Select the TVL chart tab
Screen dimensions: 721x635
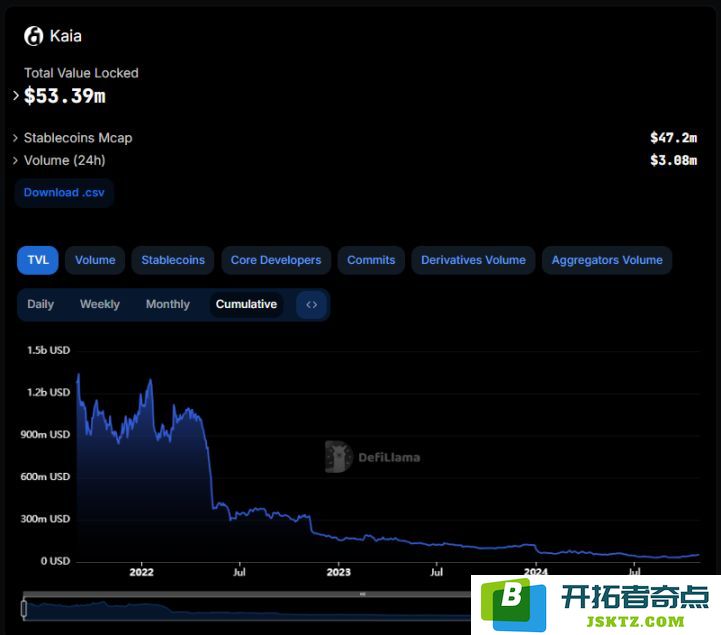tap(38, 260)
